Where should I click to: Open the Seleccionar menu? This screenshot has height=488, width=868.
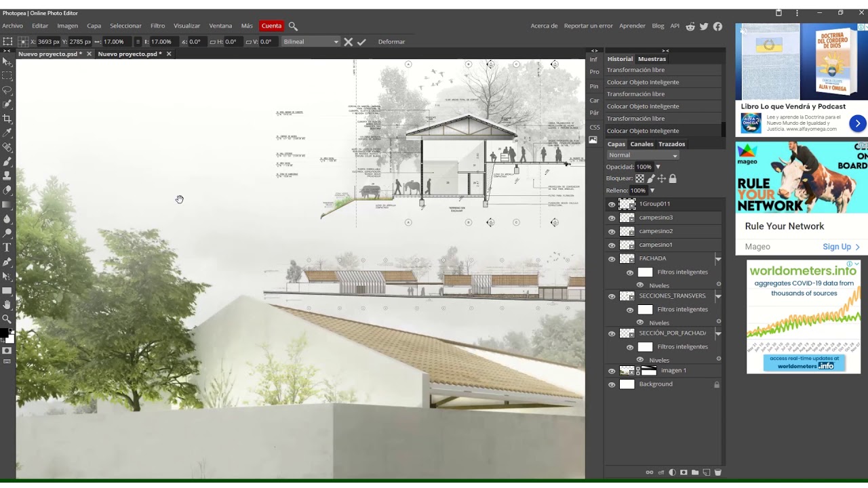pos(125,26)
